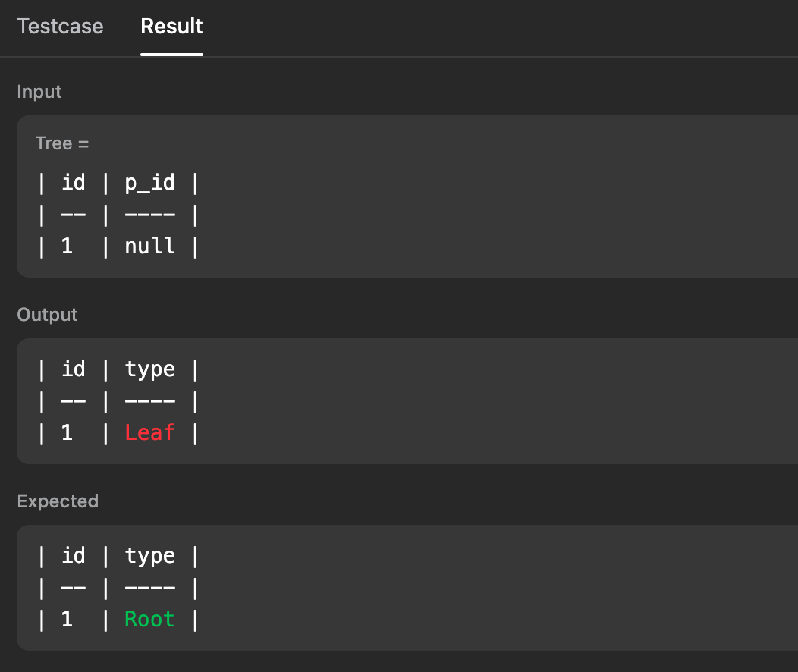Click the p_id column header in Input
The height and width of the screenshot is (672, 798).
[x=149, y=183]
